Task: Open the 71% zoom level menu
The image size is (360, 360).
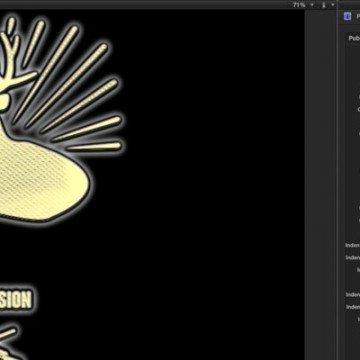Action: [x=303, y=5]
